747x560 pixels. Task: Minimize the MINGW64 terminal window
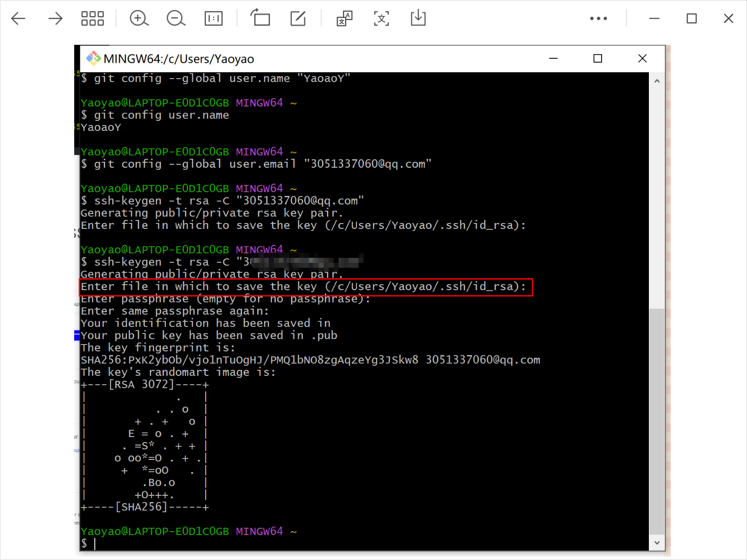click(x=553, y=58)
